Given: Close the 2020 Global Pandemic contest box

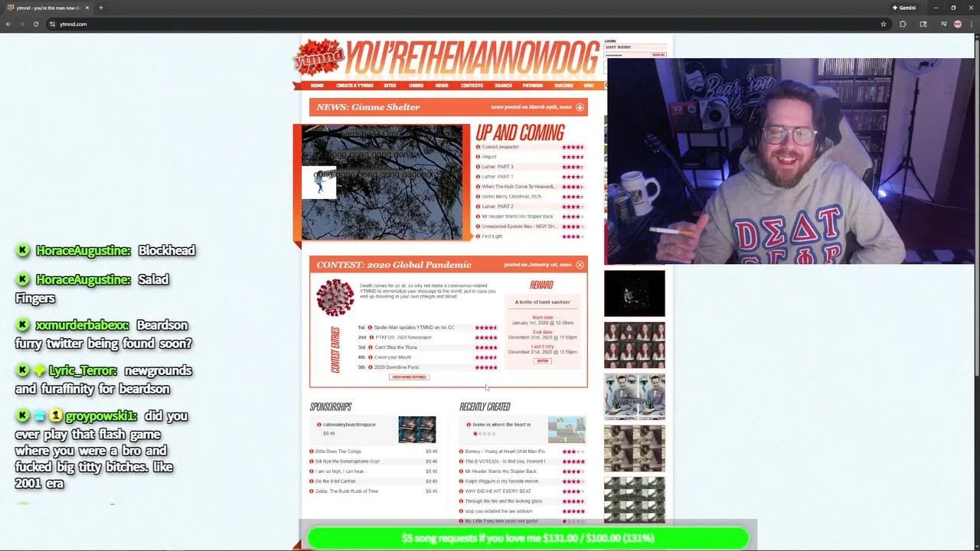Looking at the screenshot, I should point(580,265).
